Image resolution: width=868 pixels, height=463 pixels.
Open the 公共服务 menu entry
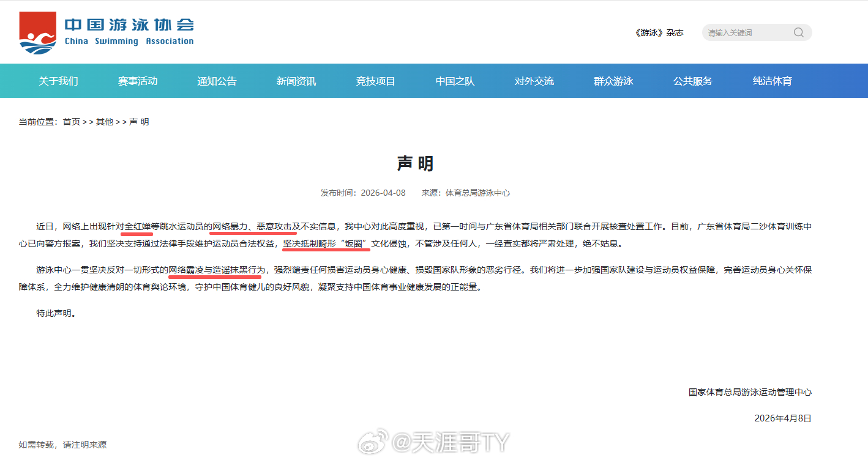(x=693, y=80)
